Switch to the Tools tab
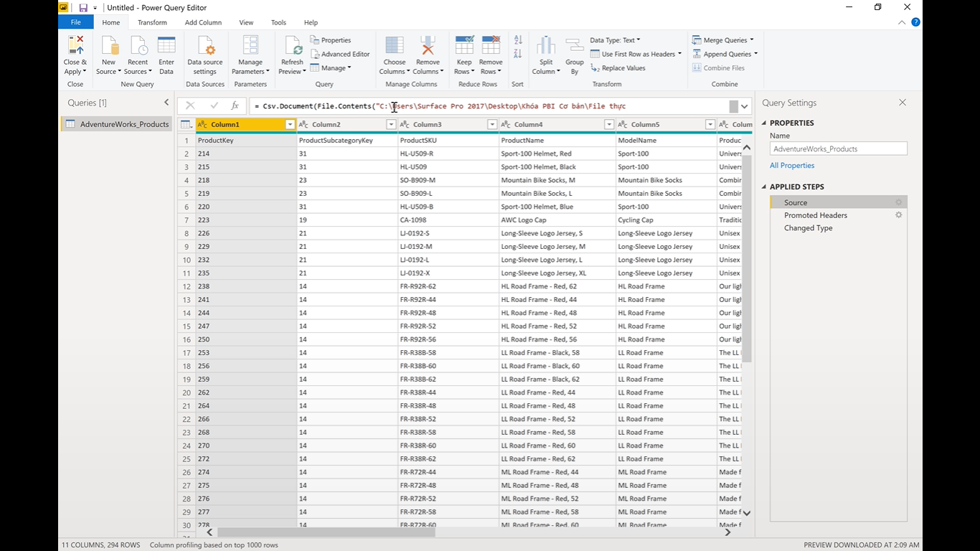The width and height of the screenshot is (980, 551). click(278, 22)
